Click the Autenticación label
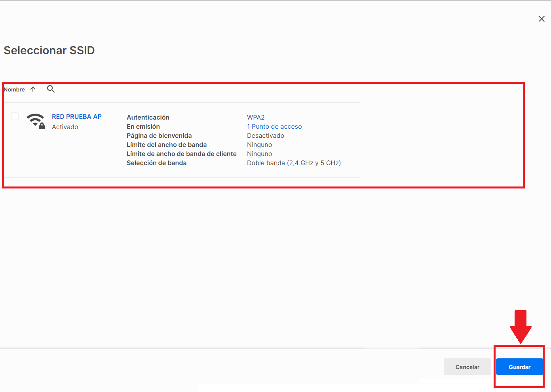 point(148,118)
